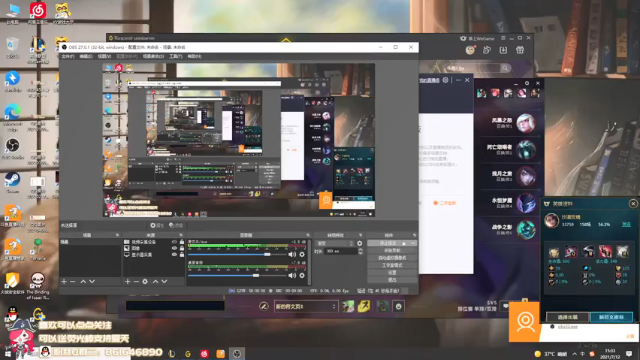
Task: Pop out the Controls dock panel
Action: click(x=414, y=235)
